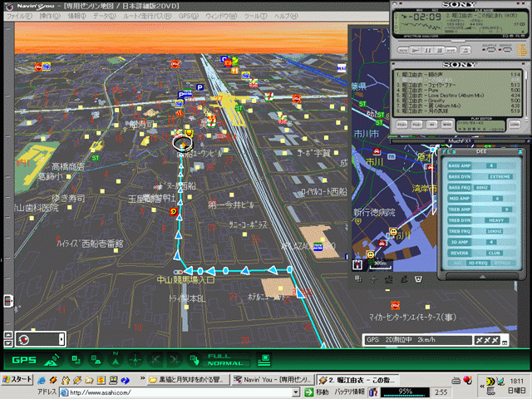The width and height of the screenshot is (532, 399).
Task: Open the address bar dropdown in taskbar
Action: coord(296,392)
